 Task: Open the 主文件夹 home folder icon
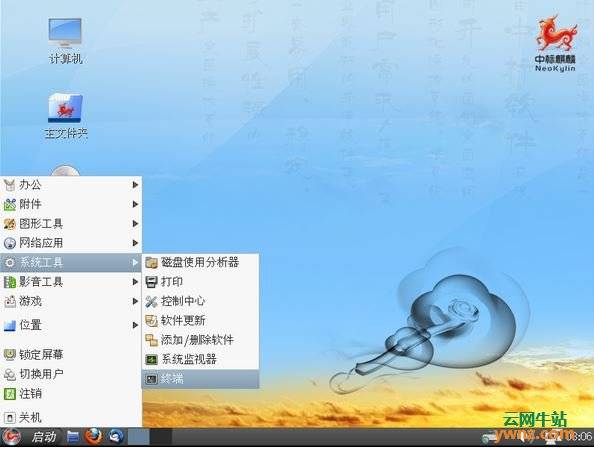tap(66, 116)
